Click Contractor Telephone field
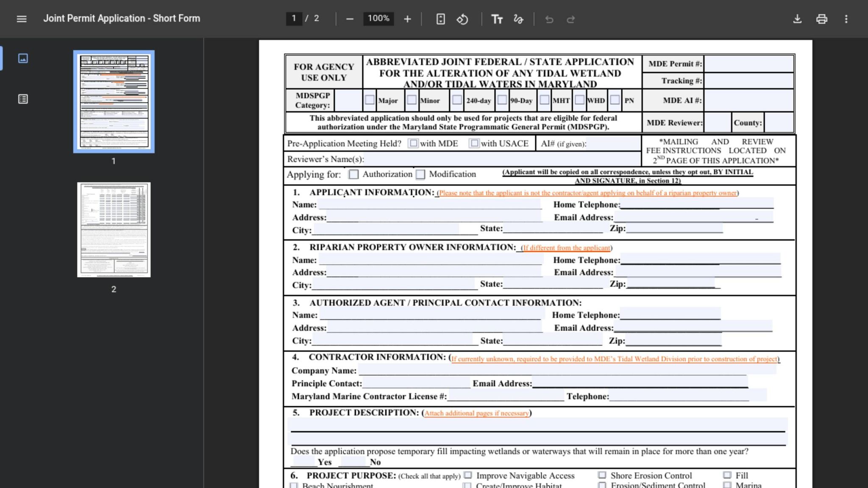The width and height of the screenshot is (868, 488). coord(688,395)
